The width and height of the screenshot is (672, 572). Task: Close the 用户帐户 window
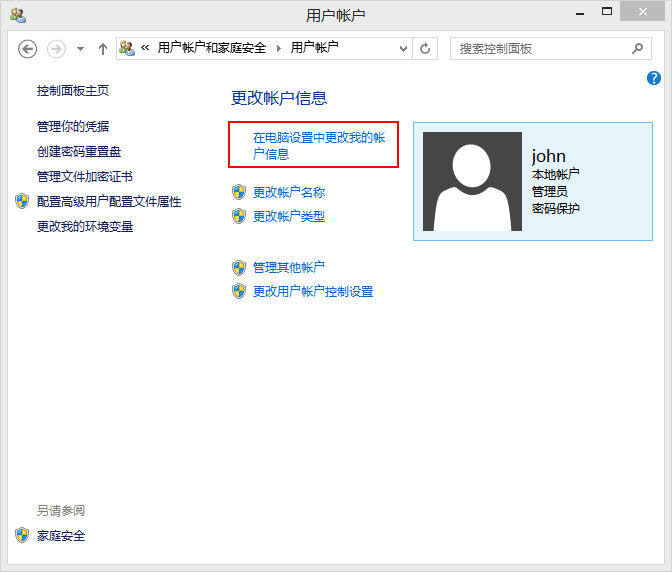pyautogui.click(x=642, y=12)
